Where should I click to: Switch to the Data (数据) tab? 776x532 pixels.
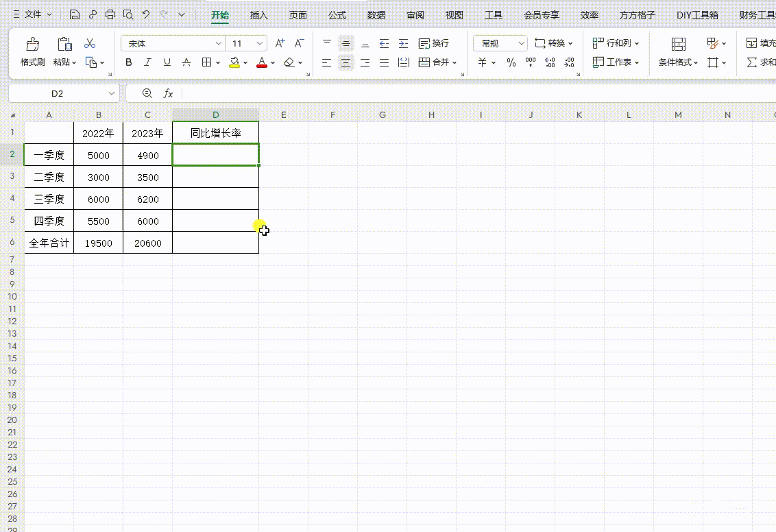[376, 15]
